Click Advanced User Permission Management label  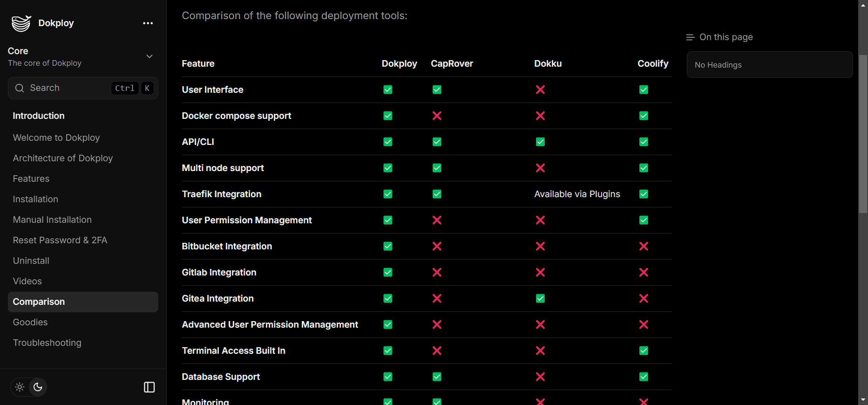270,324
